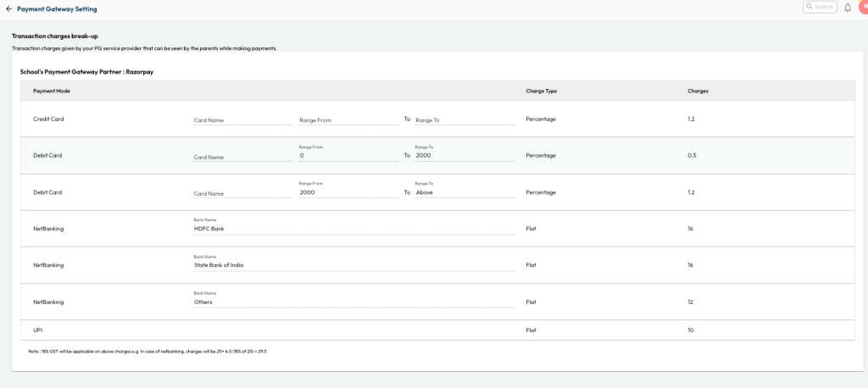Select the Credit Card Range To field

(464, 120)
